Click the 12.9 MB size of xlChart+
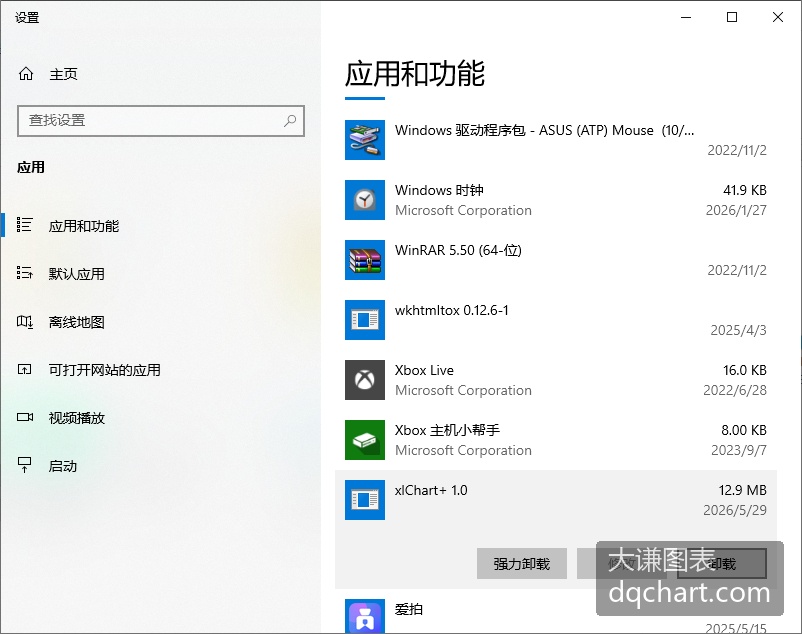The height and width of the screenshot is (634, 802). [x=742, y=490]
